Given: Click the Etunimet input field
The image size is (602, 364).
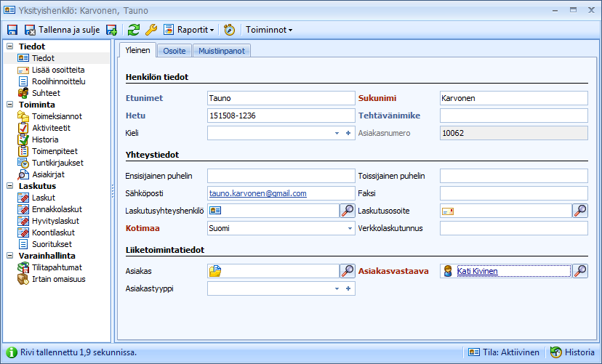Looking at the screenshot, I should point(281,98).
